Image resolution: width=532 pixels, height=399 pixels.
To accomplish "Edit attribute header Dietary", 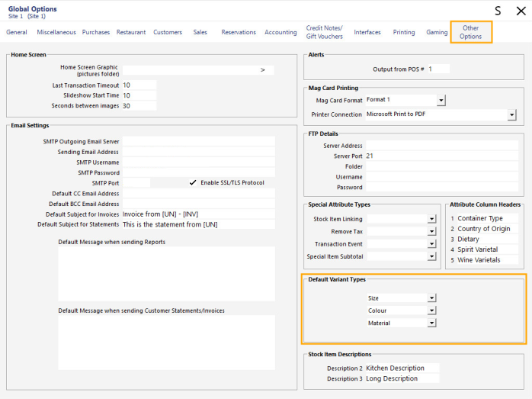I will click(x=487, y=239).
